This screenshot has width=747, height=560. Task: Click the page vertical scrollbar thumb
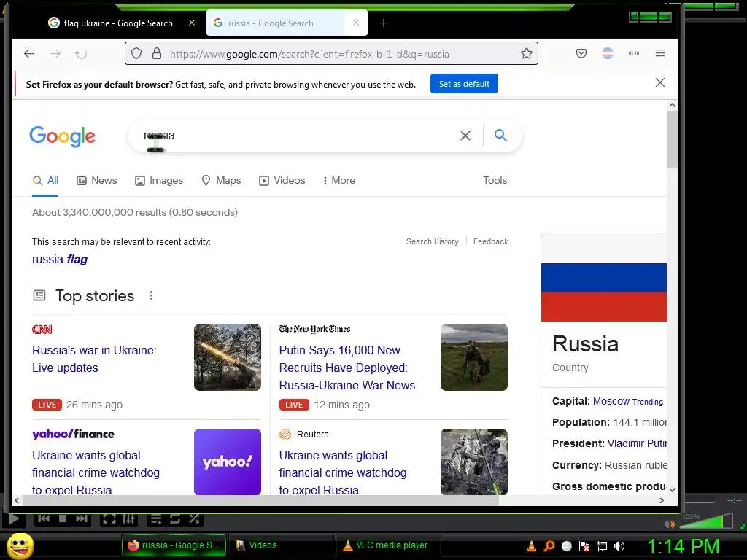click(672, 139)
